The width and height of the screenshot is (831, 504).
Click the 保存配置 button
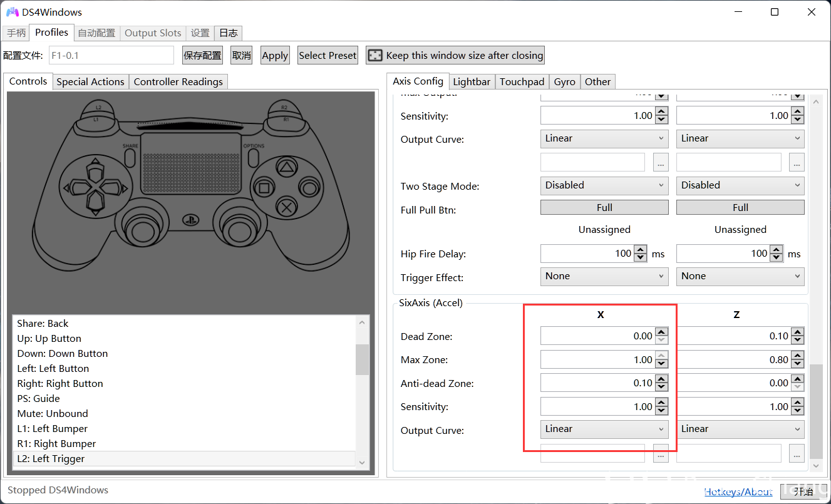pos(202,55)
